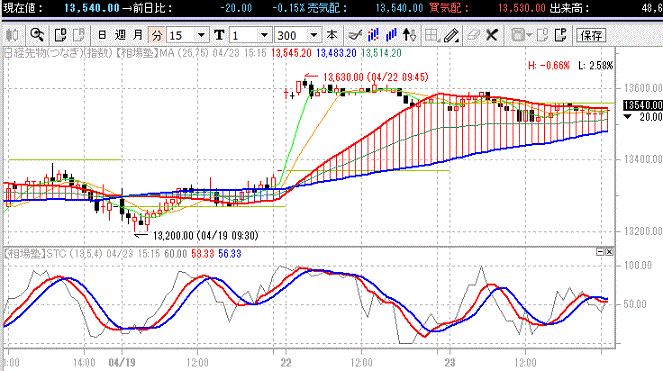This screenshot has height=371, width=663.
Task: Click the 出来高 label
Action: coord(569,8)
